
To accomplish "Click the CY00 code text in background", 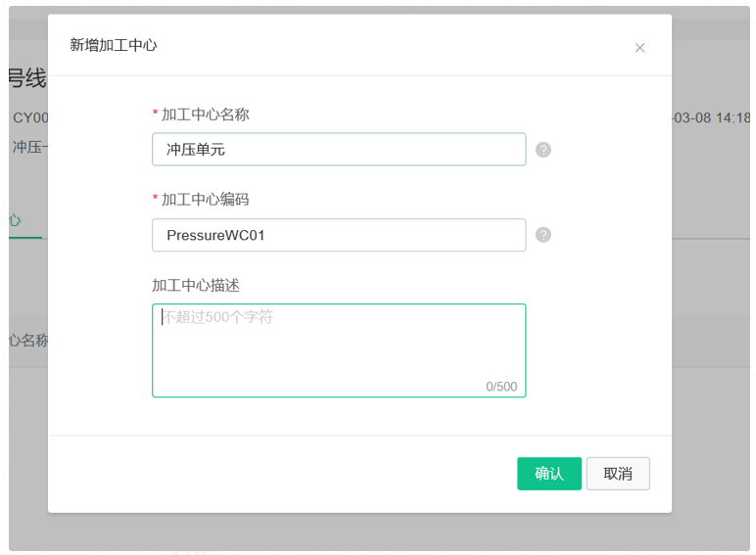I will coord(30,117).
